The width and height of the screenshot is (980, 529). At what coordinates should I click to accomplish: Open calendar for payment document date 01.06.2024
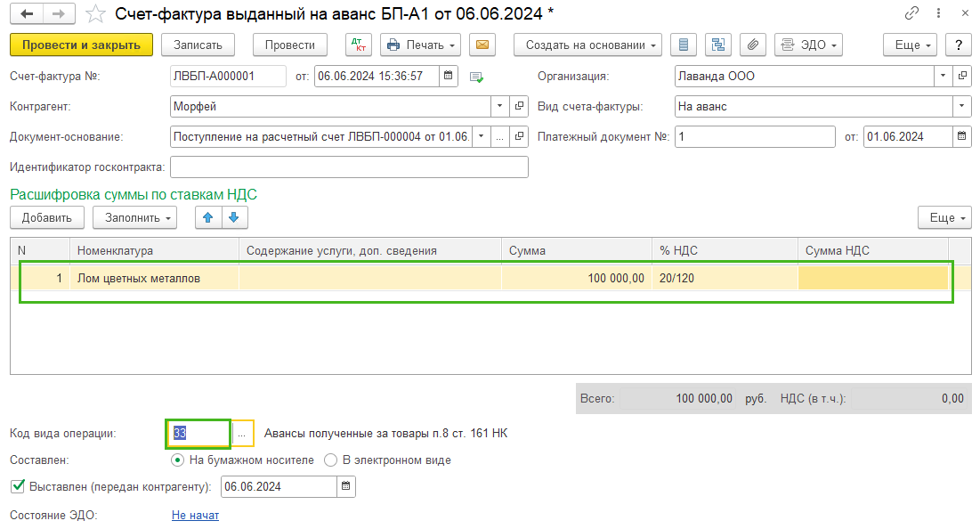pos(962,136)
